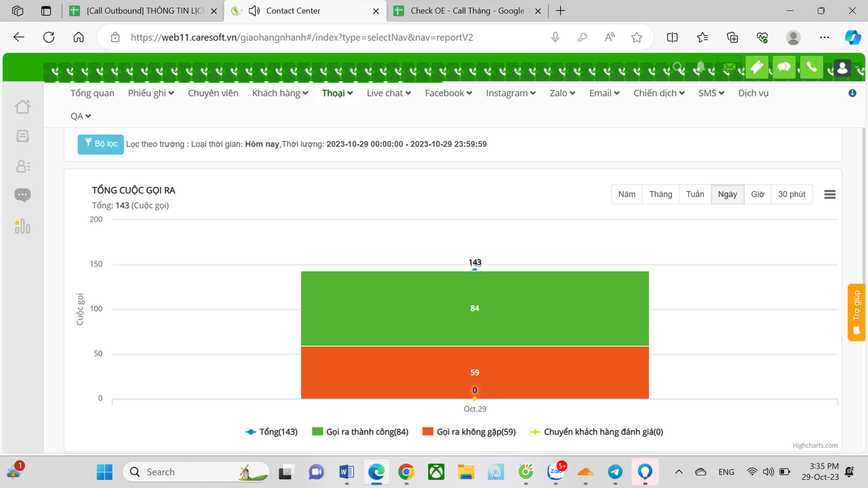This screenshot has width=868, height=488.
Task: Switch chart grouping to Tháng
Action: pos(660,195)
